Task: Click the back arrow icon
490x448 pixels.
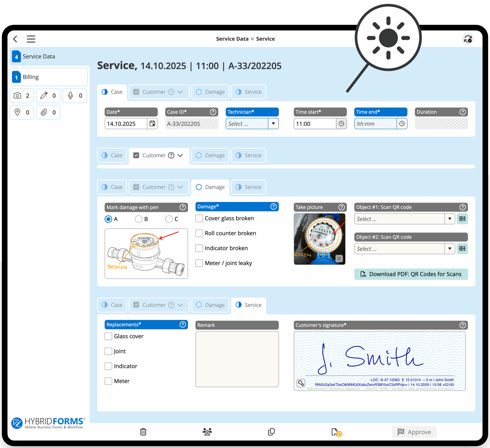Action: pos(15,39)
